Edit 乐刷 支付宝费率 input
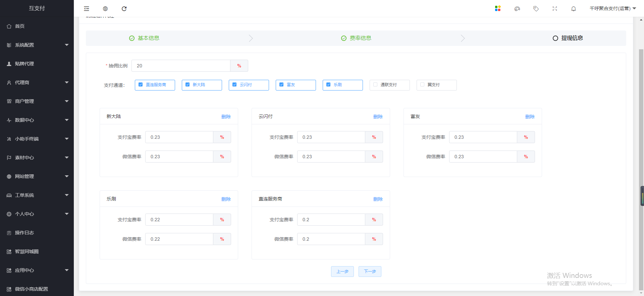 click(179, 220)
